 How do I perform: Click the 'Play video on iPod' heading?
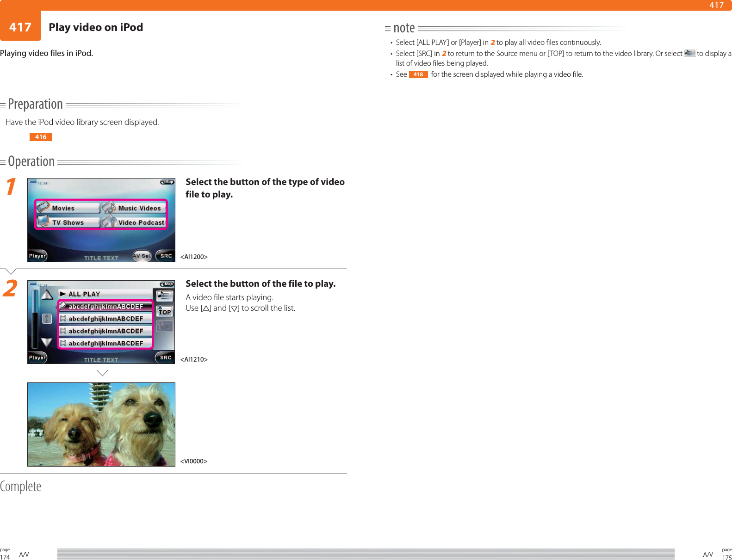[96, 27]
